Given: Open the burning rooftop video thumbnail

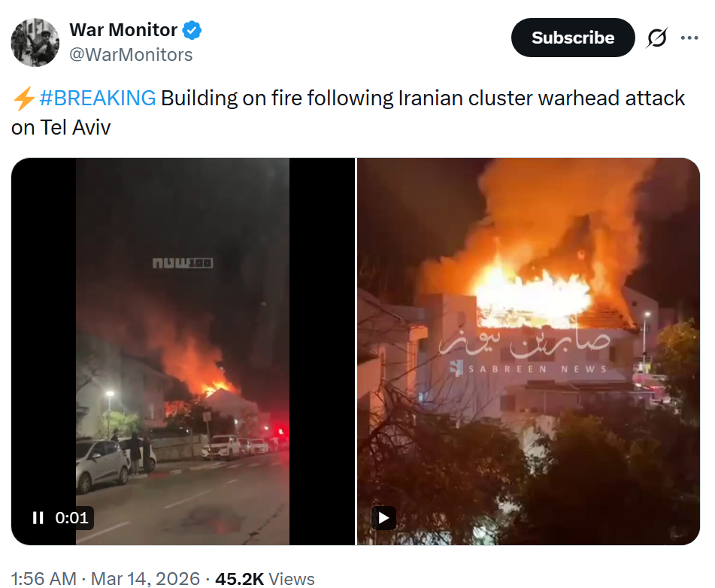Looking at the screenshot, I should coord(528,351).
